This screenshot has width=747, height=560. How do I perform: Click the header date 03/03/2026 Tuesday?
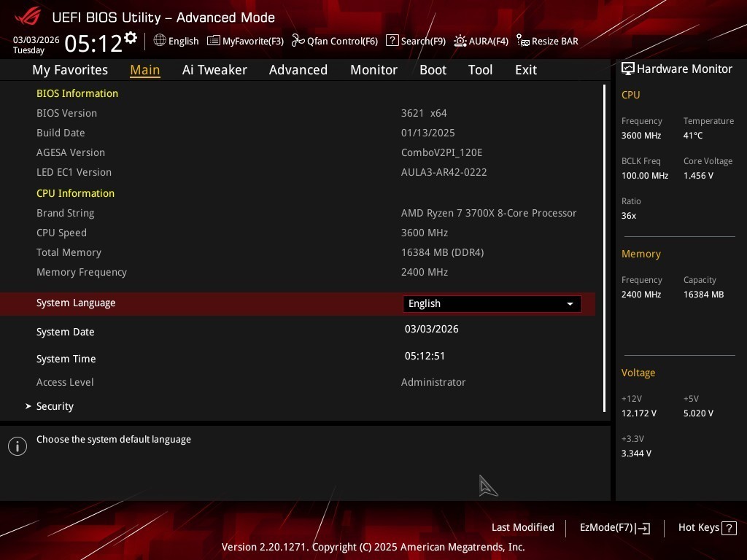click(36, 44)
